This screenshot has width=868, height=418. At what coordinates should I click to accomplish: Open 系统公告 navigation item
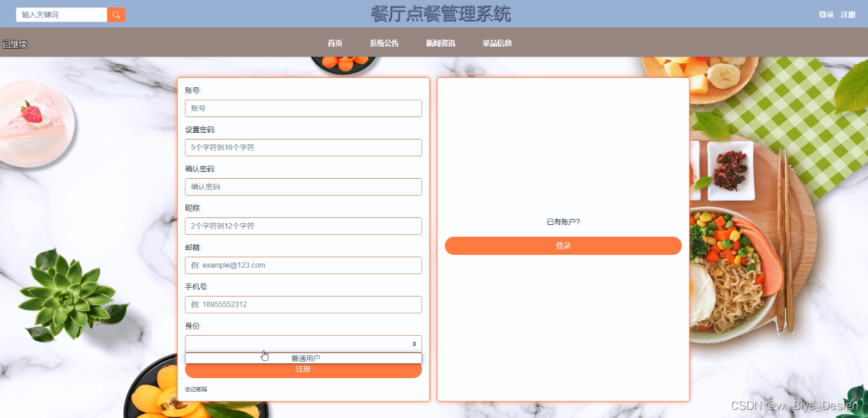(x=384, y=43)
